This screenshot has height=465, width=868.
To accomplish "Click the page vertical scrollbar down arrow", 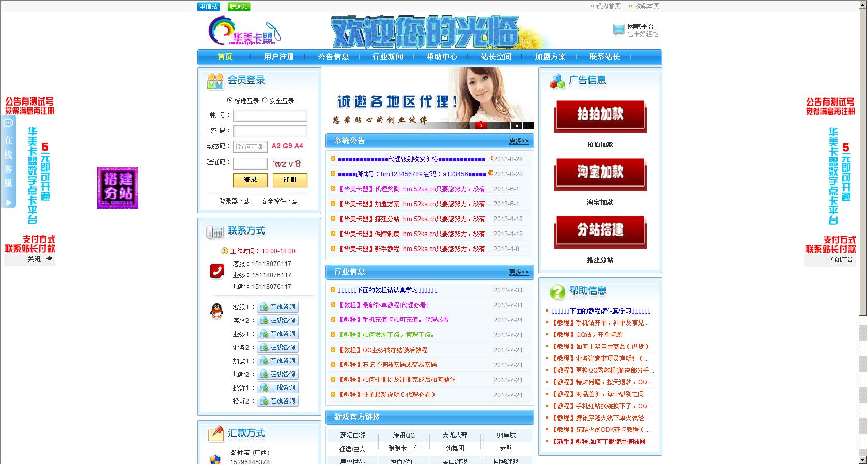I will pos(863,459).
